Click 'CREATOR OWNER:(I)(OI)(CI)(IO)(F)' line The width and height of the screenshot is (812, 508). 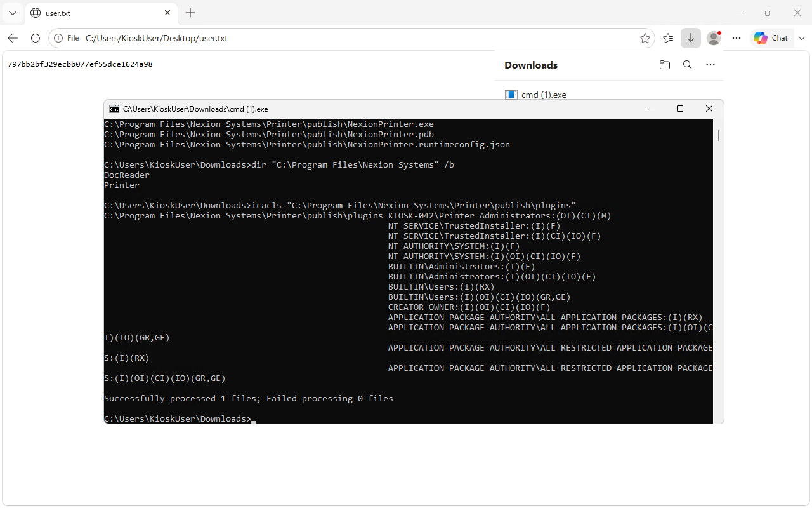click(469, 307)
